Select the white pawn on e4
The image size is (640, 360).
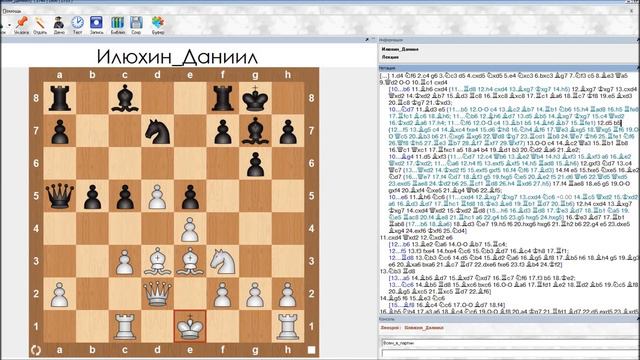point(190,228)
